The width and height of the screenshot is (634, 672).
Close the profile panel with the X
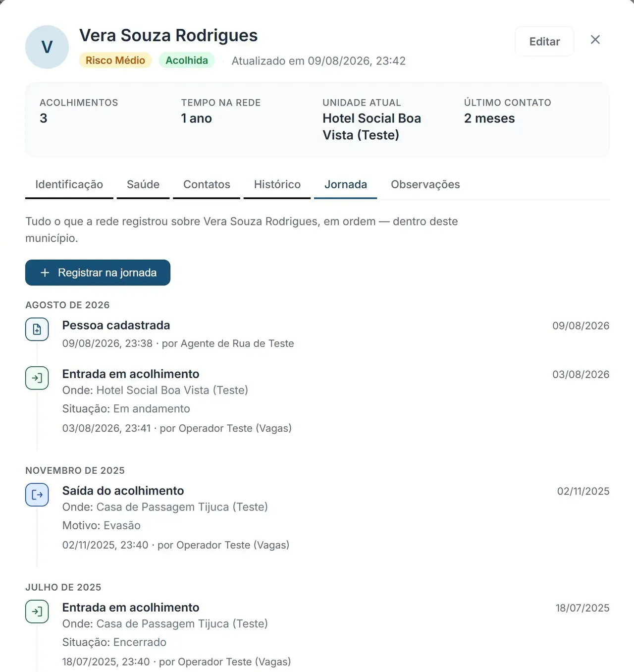(595, 40)
